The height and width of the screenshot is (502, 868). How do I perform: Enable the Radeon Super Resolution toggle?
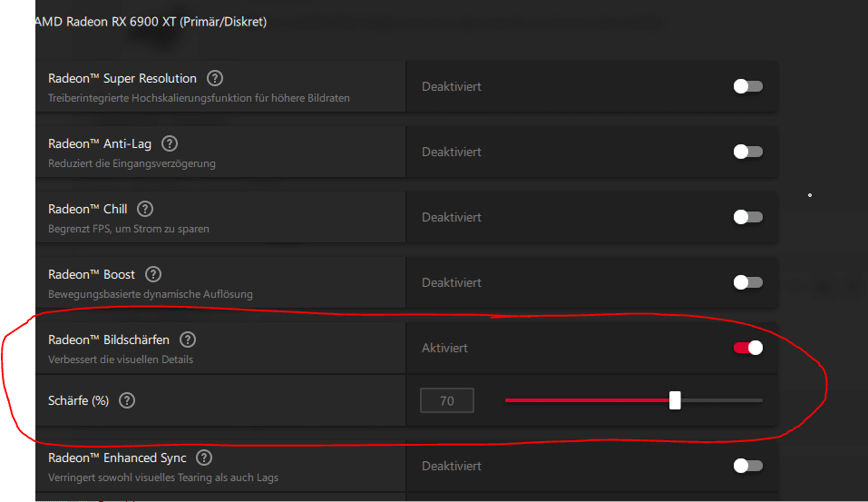click(748, 86)
